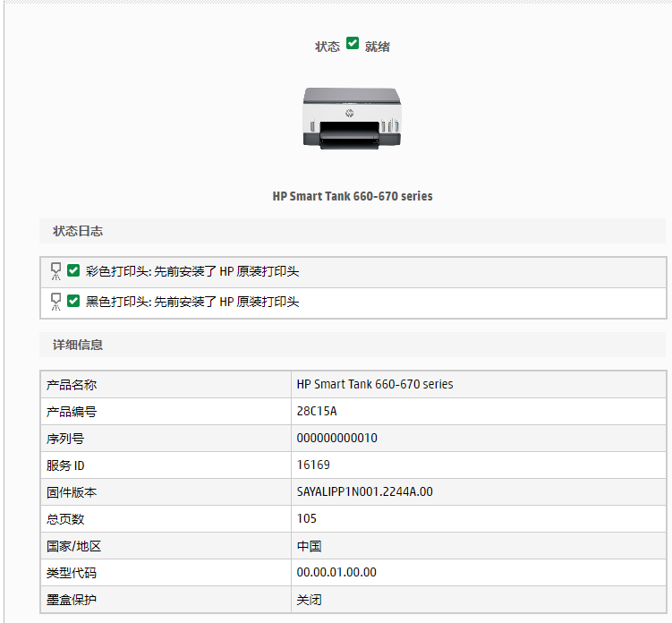Screen dimensions: 672x623
Task: Click the 产品名称 label cell
Action: tap(166, 385)
